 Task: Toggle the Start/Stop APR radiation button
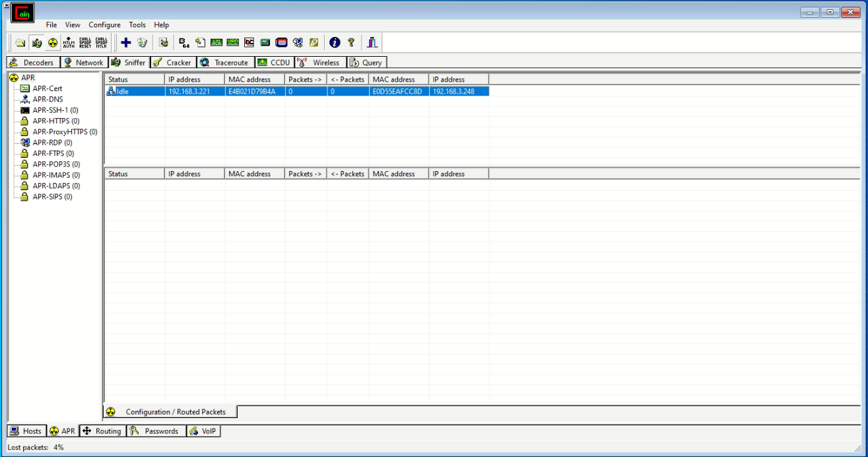click(x=52, y=43)
